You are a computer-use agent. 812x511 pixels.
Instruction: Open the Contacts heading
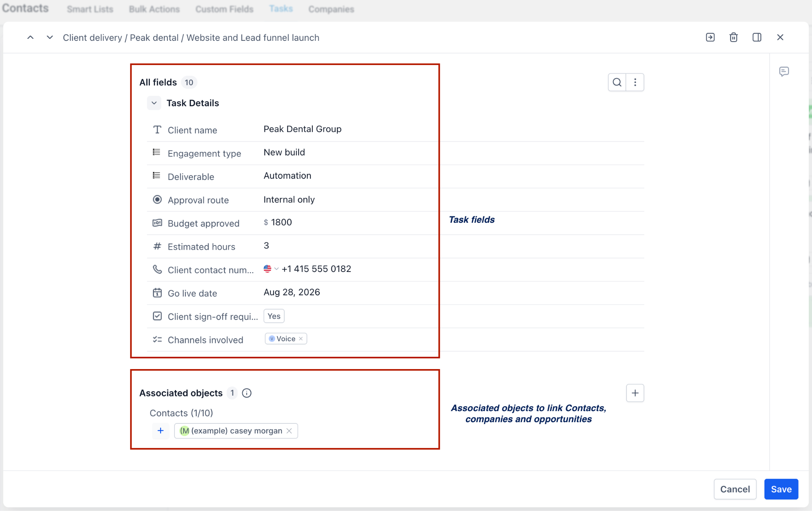click(x=25, y=8)
